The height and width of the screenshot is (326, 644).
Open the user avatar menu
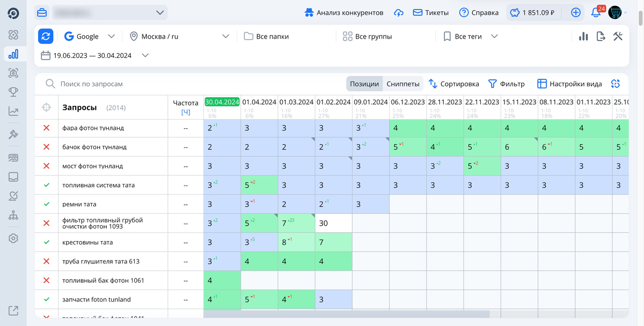[x=615, y=12]
